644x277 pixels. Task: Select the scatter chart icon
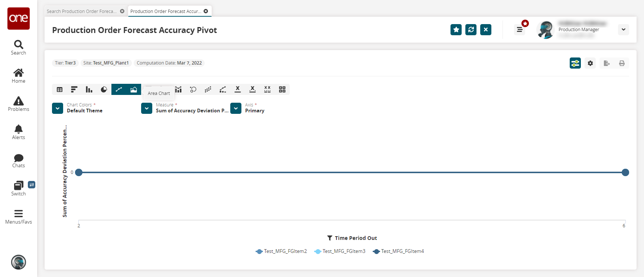tap(208, 89)
